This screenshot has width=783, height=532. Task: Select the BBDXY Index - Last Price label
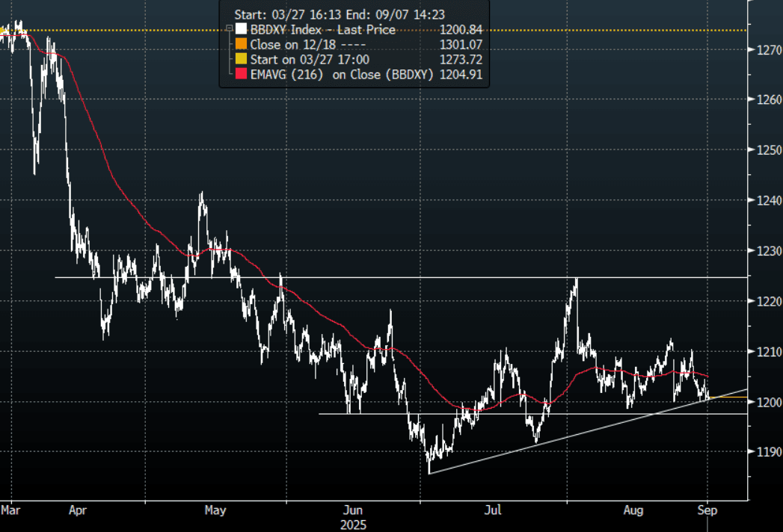323,30
